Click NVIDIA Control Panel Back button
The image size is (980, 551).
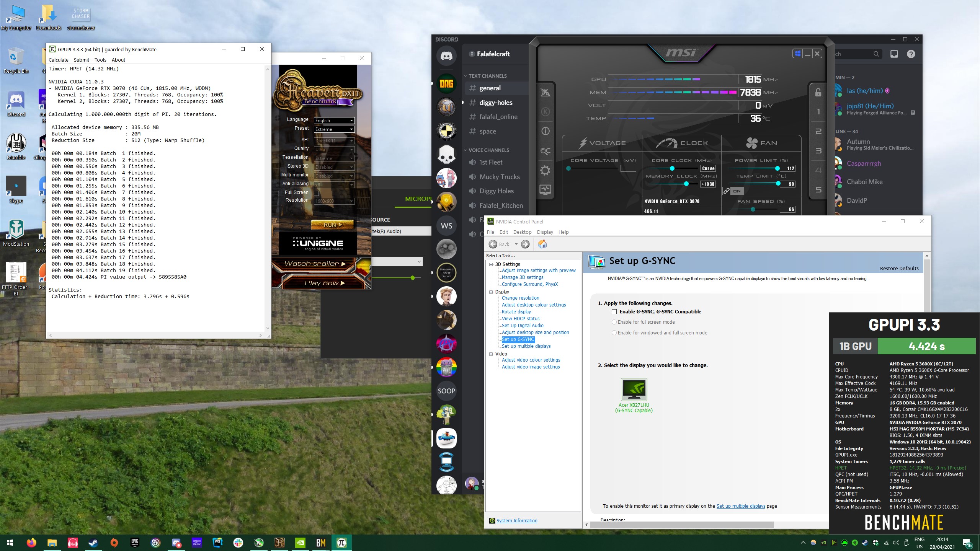(500, 244)
